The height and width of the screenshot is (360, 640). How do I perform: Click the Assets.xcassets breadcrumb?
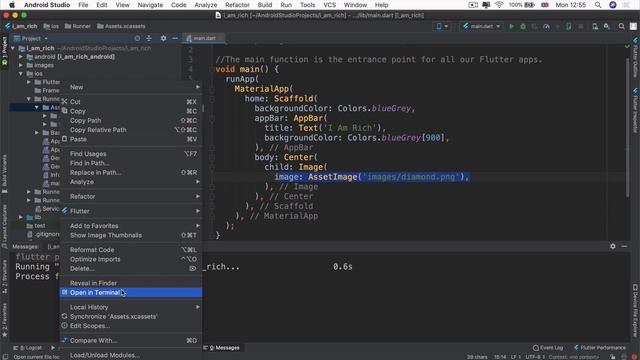[121, 26]
